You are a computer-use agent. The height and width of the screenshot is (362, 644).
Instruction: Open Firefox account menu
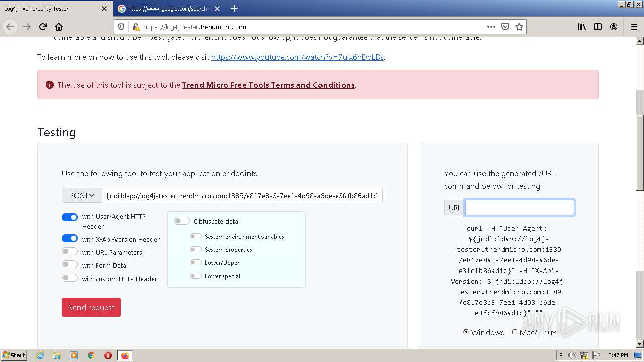[614, 27]
